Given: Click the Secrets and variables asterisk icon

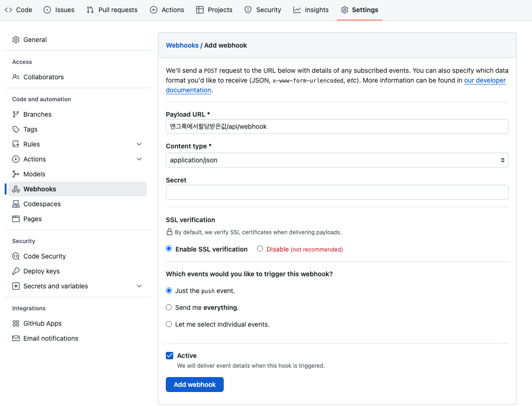Looking at the screenshot, I should [16, 286].
